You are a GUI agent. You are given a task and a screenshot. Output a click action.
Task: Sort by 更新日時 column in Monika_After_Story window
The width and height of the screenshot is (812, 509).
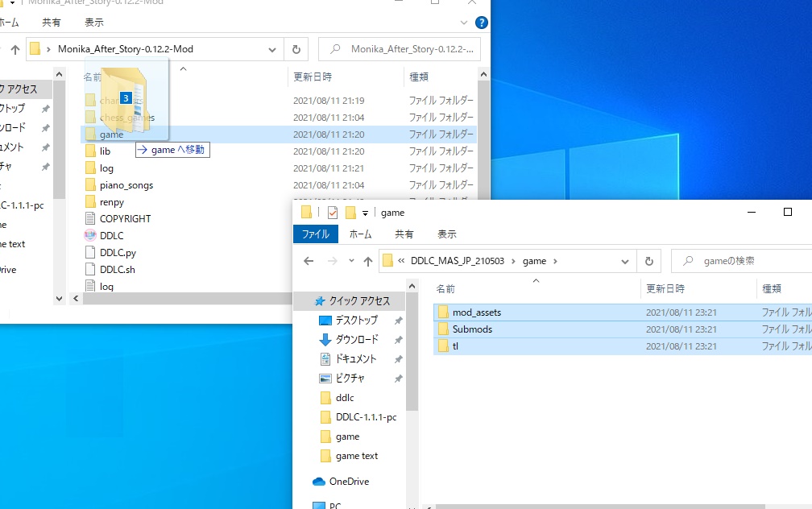coord(313,77)
